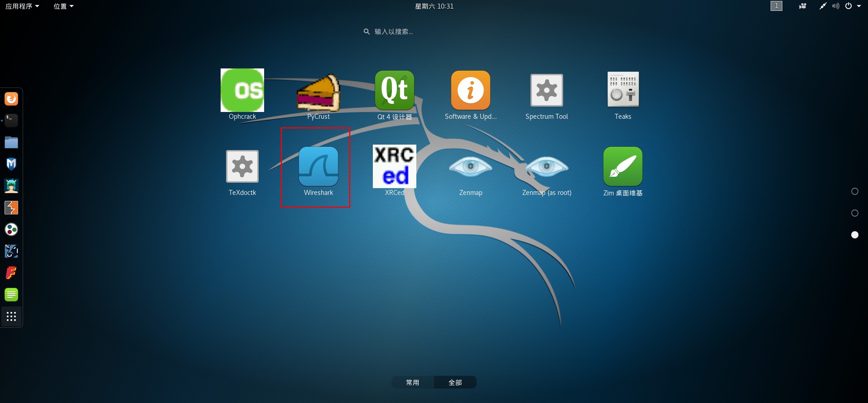868x403 pixels.
Task: Go to first app grid page dot
Action: click(x=855, y=191)
